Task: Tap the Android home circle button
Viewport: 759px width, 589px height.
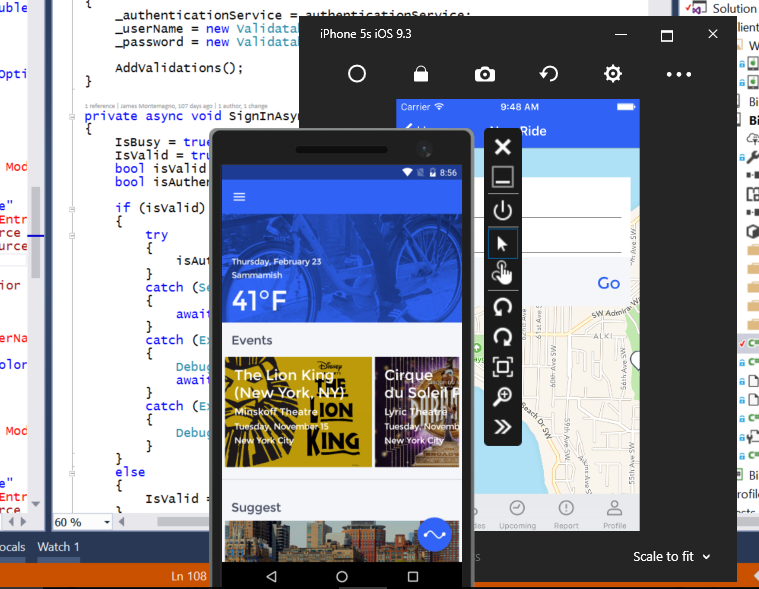Action: pyautogui.click(x=342, y=576)
